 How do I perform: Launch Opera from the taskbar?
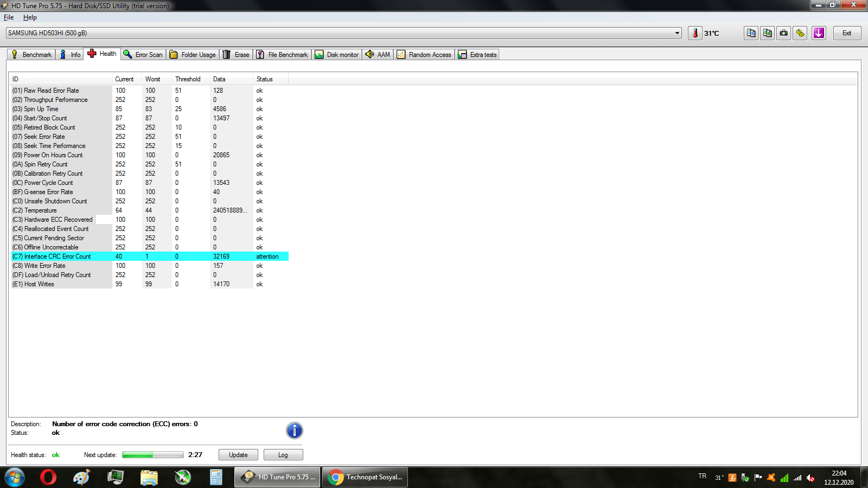coord(48,477)
